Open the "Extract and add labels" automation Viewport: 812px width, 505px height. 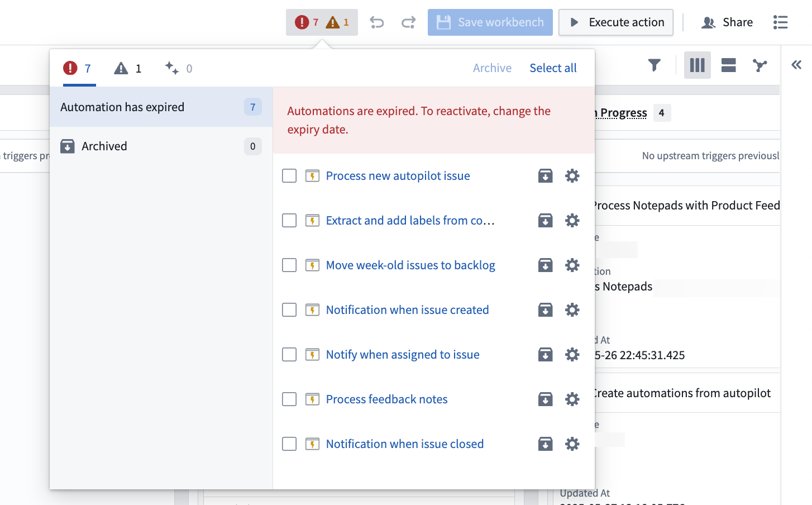(410, 220)
